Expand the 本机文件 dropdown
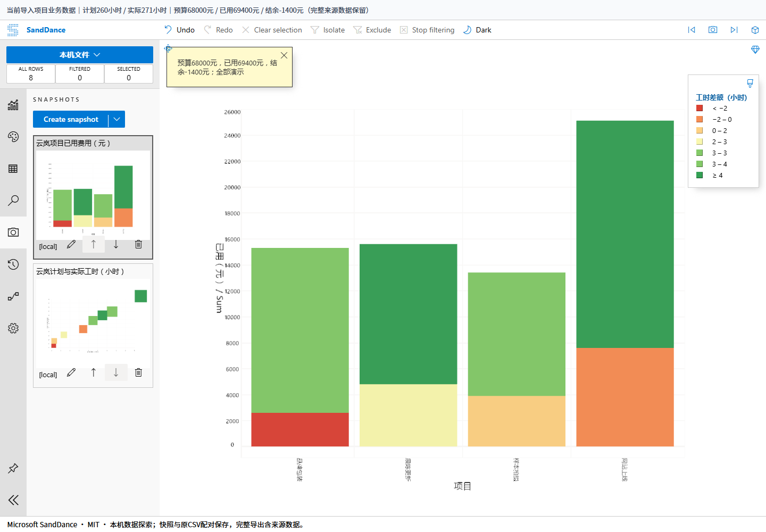The height and width of the screenshot is (532, 766). click(80, 55)
